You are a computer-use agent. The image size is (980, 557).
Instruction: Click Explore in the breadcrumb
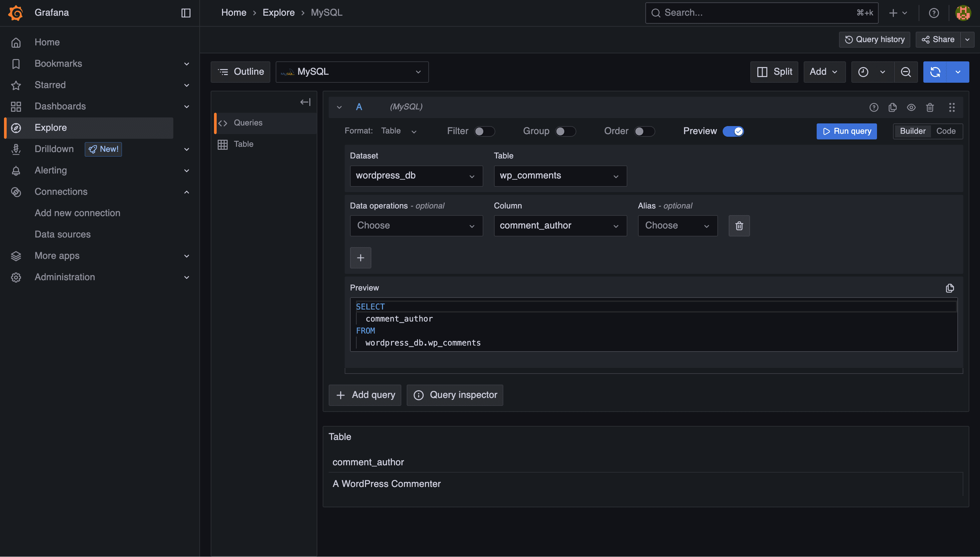click(279, 13)
